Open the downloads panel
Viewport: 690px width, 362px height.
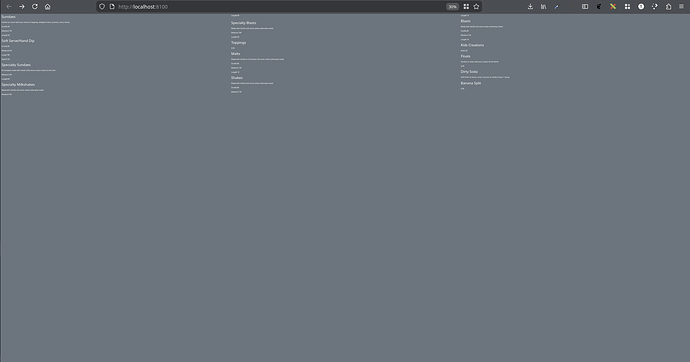pos(530,7)
